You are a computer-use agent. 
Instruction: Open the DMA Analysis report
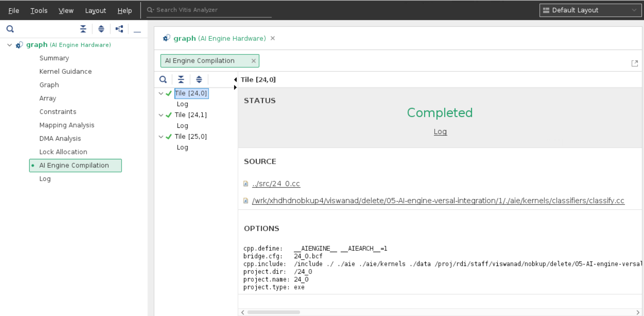tap(59, 138)
